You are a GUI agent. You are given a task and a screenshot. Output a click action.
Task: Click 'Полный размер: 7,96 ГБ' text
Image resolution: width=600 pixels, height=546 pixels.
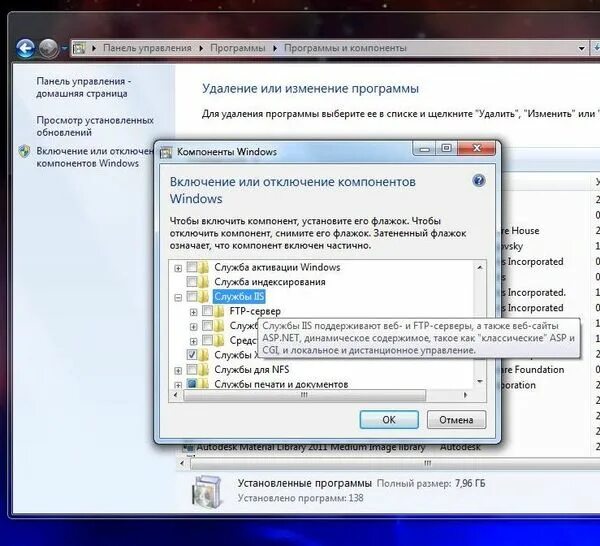(431, 484)
